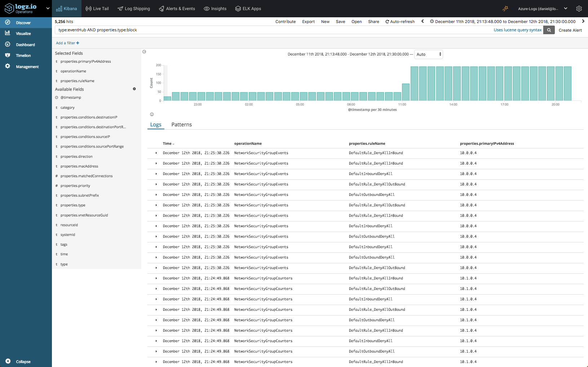Click the logz.io logo
Viewport: 588px width, 367px height.
[21, 8]
